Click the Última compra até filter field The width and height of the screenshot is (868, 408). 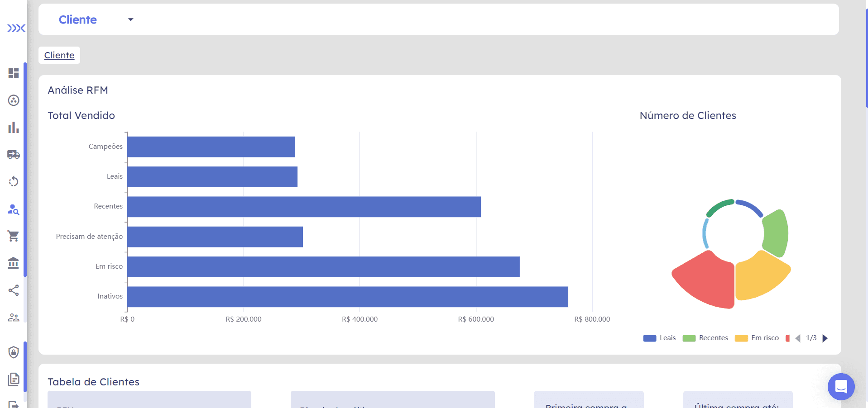[x=738, y=400]
